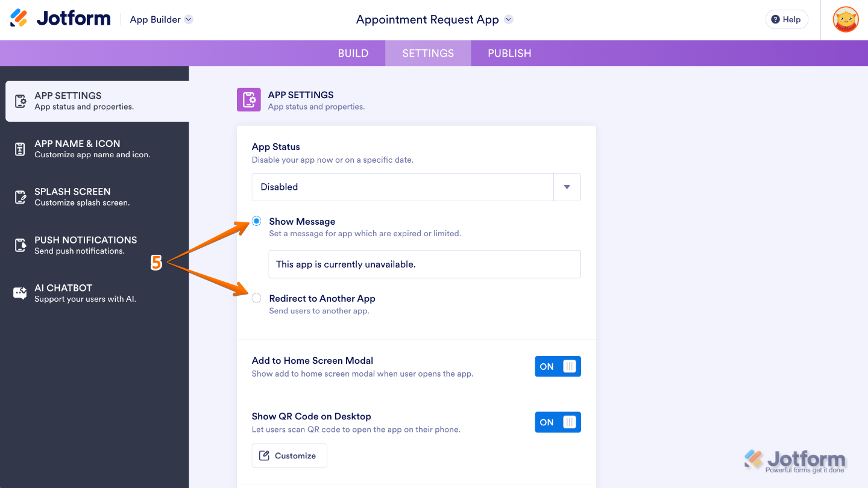Expand the Appointment Request App title chevron
Image resolution: width=868 pixels, height=488 pixels.
click(x=509, y=19)
